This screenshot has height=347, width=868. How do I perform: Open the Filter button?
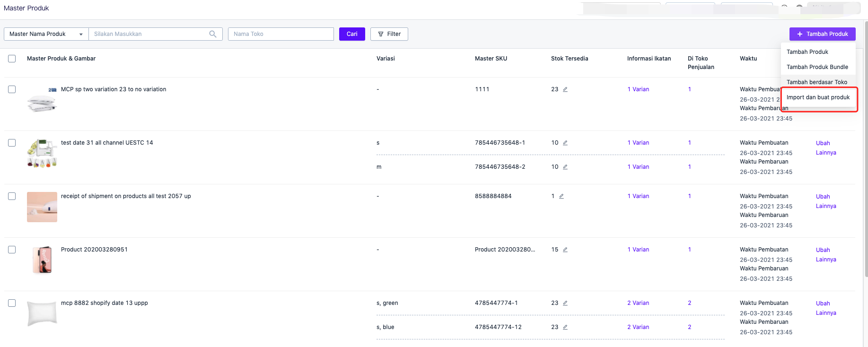coord(389,34)
